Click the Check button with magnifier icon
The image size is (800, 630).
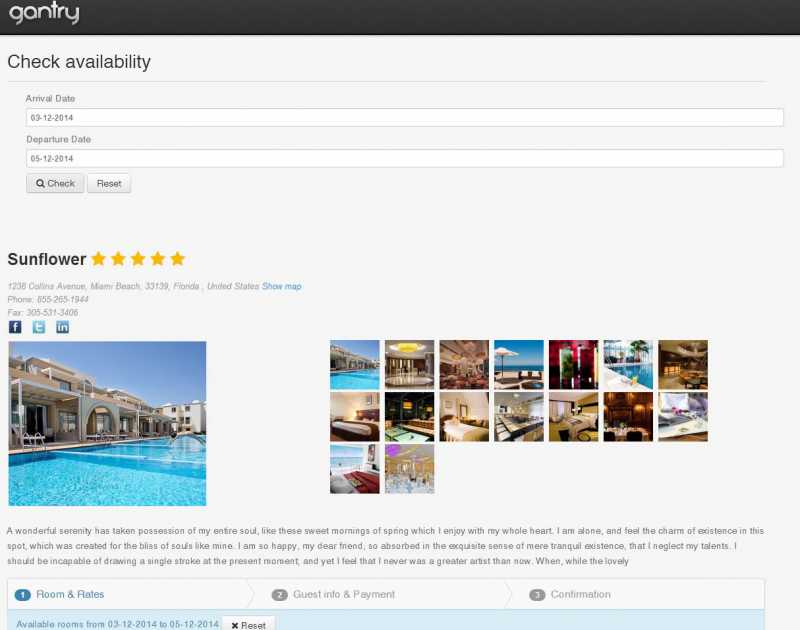(55, 183)
